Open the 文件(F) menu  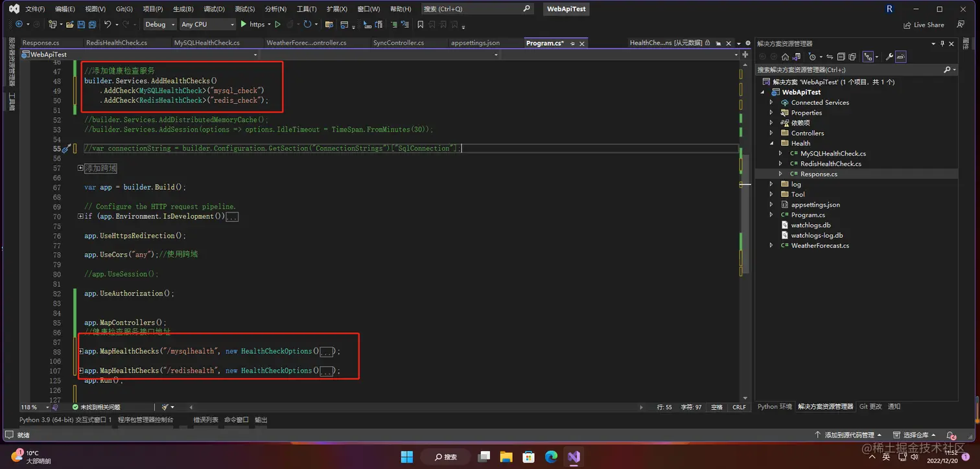35,9
